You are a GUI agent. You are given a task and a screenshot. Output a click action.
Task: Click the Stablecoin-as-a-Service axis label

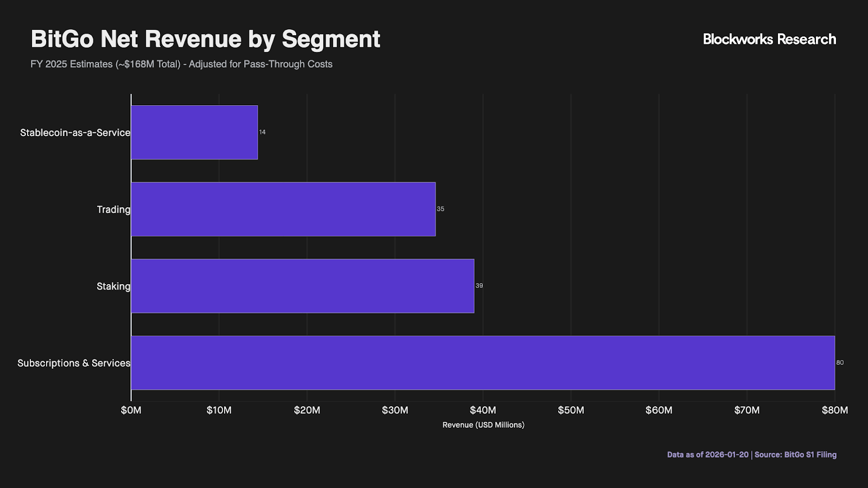tap(75, 132)
